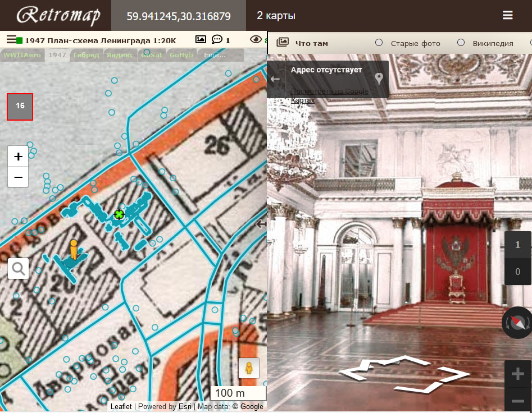Open the hamburger menu top right
Image resolution: width=532 pixels, height=413 pixels.
pos(508,16)
